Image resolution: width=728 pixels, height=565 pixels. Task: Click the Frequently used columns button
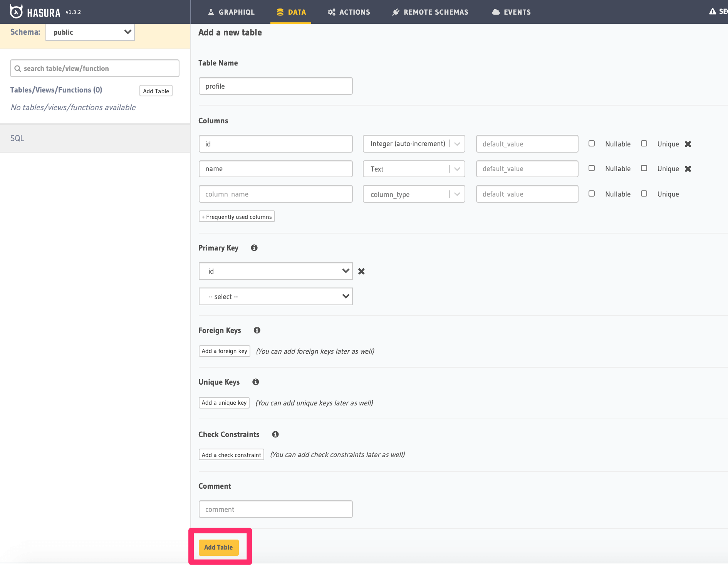[x=237, y=217]
